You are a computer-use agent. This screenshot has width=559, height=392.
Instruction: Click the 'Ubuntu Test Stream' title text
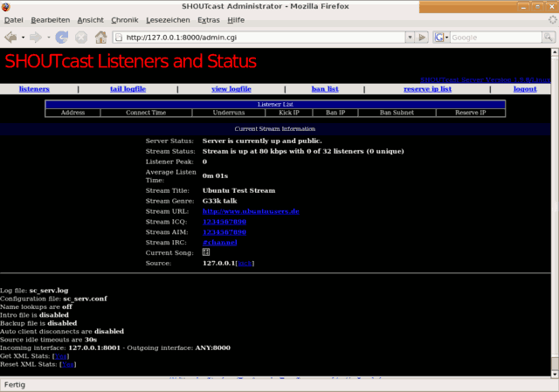pos(238,190)
